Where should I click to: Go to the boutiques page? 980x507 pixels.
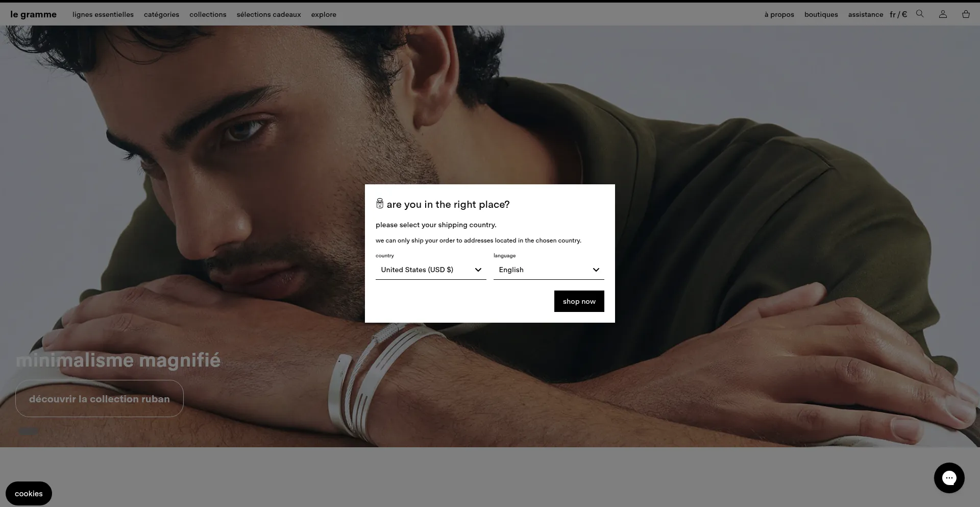(821, 14)
